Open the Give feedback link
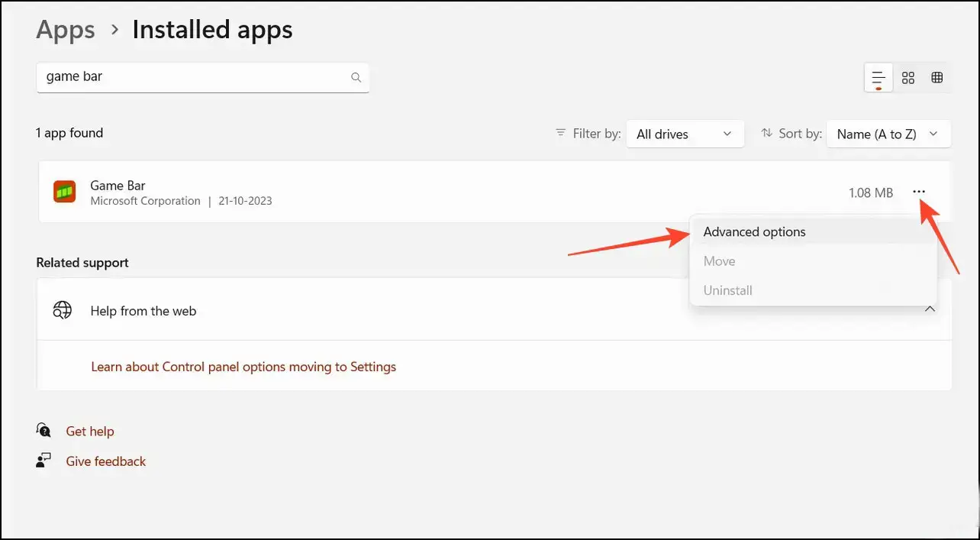The image size is (980, 540). [106, 461]
